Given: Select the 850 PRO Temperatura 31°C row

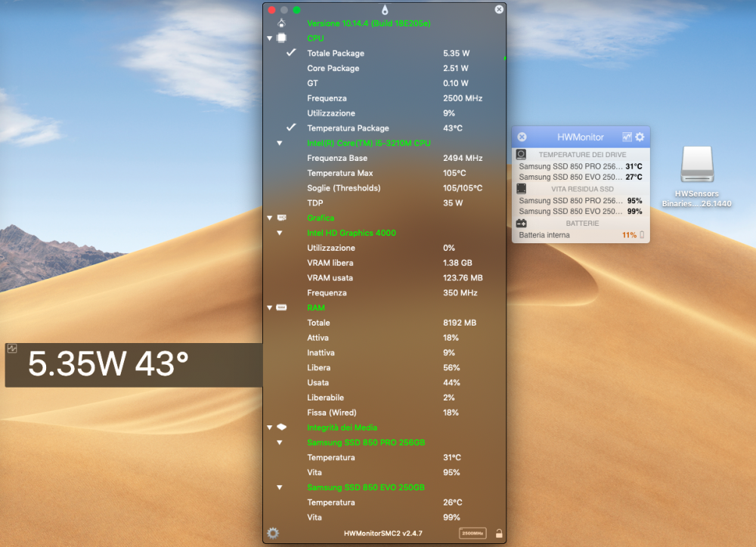Looking at the screenshot, I should [x=384, y=457].
